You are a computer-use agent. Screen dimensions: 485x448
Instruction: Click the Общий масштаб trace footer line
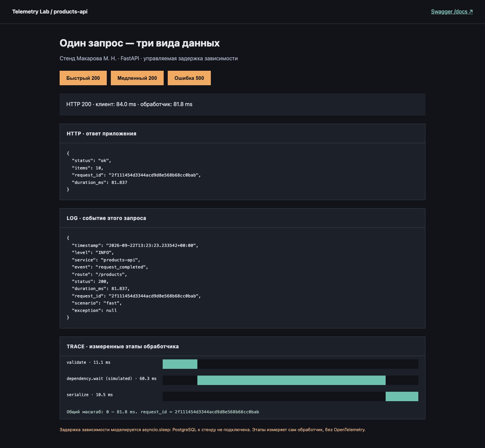pyautogui.click(x=163, y=412)
